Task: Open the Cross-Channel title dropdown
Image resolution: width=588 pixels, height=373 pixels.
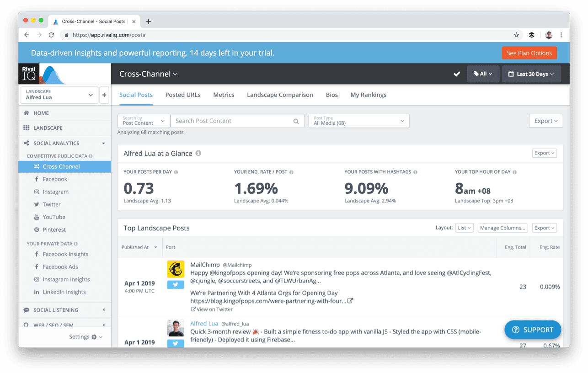Action: pyautogui.click(x=149, y=74)
